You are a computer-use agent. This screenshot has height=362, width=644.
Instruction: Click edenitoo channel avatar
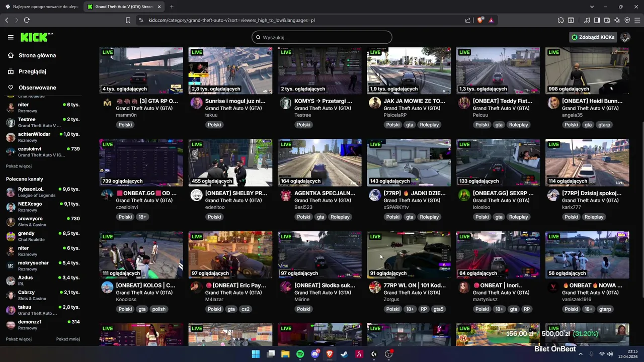196,195
